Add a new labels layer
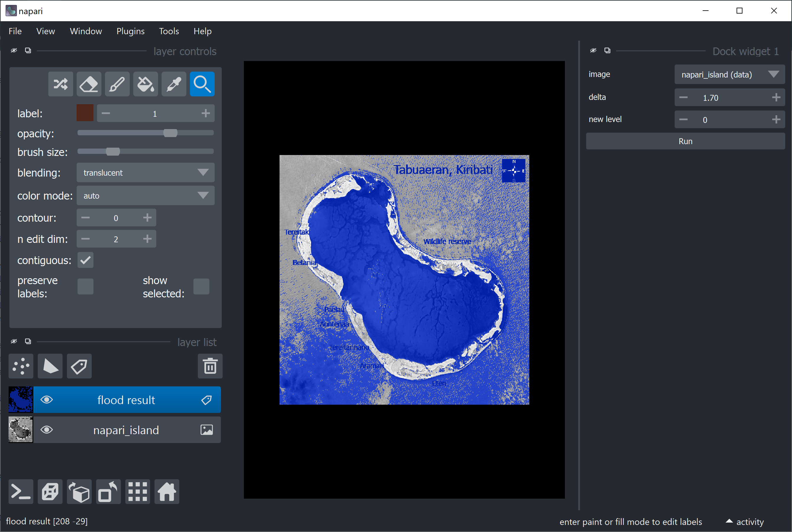Viewport: 792px width, 532px height. pyautogui.click(x=79, y=366)
